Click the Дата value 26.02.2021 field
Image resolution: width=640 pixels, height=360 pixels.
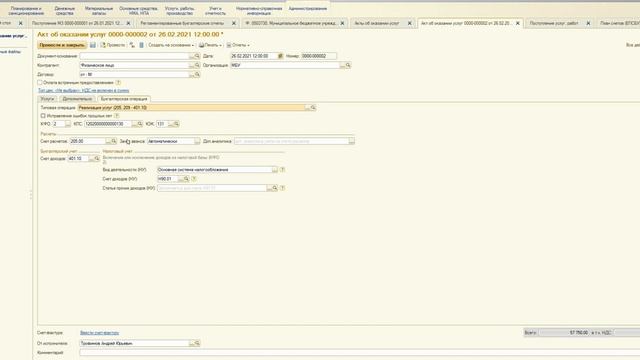[253, 56]
